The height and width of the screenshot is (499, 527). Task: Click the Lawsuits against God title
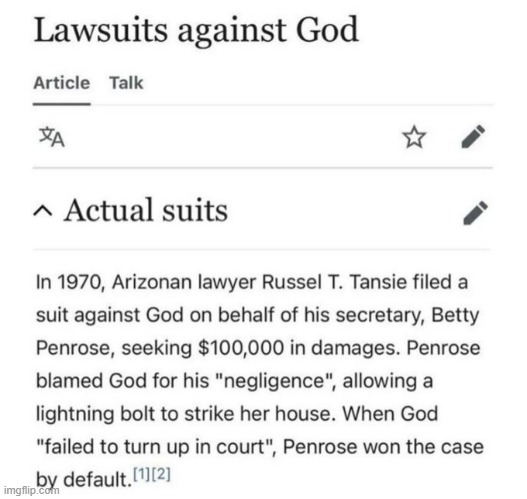tap(196, 31)
